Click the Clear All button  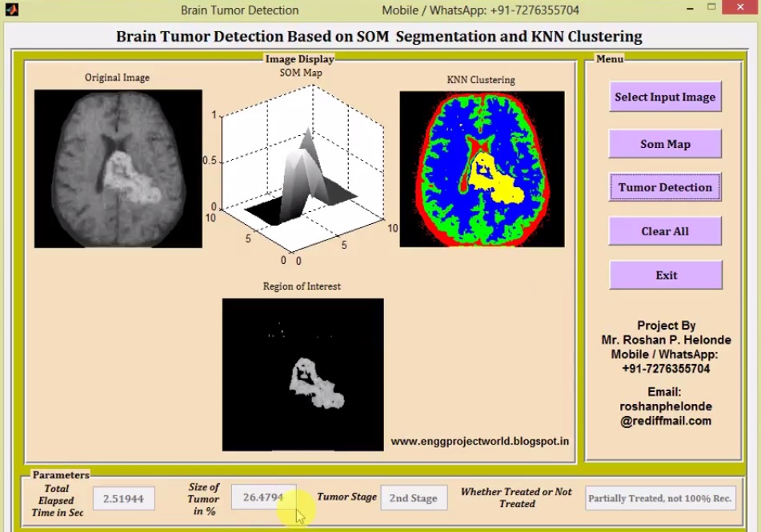[x=665, y=230]
